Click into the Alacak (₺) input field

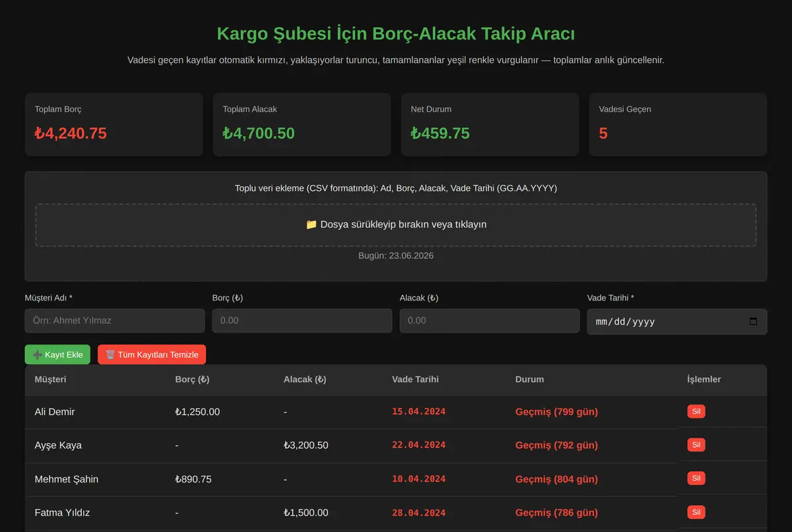tap(490, 321)
